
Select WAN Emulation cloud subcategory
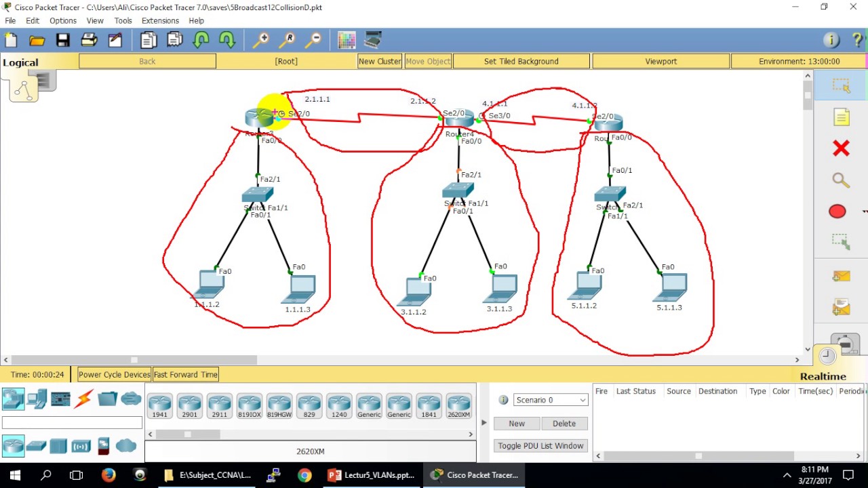pyautogui.click(x=125, y=446)
